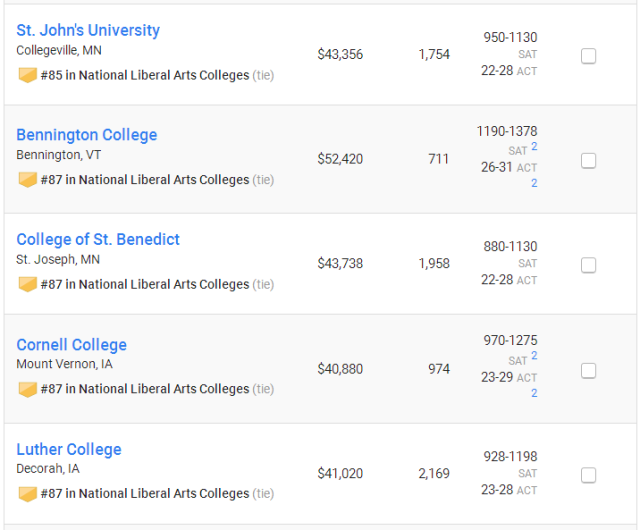Click College of St. Benedict ranking badge
The image size is (640, 530).
28,284
